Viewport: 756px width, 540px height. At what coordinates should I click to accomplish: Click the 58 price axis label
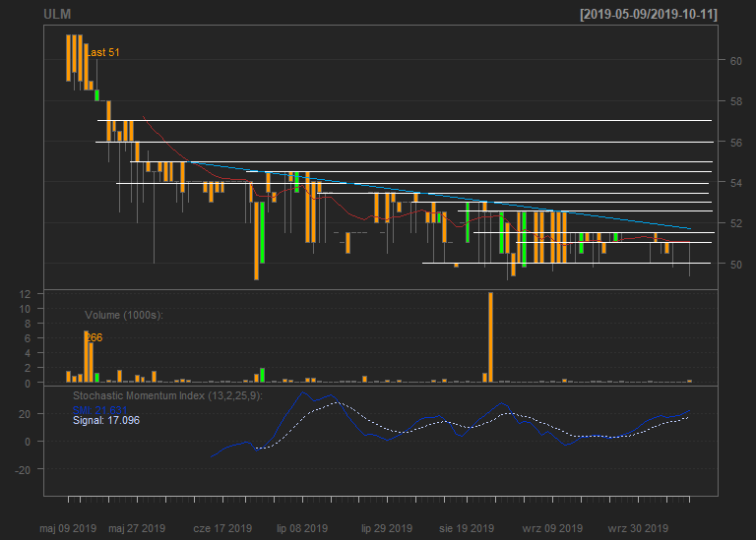coord(735,101)
